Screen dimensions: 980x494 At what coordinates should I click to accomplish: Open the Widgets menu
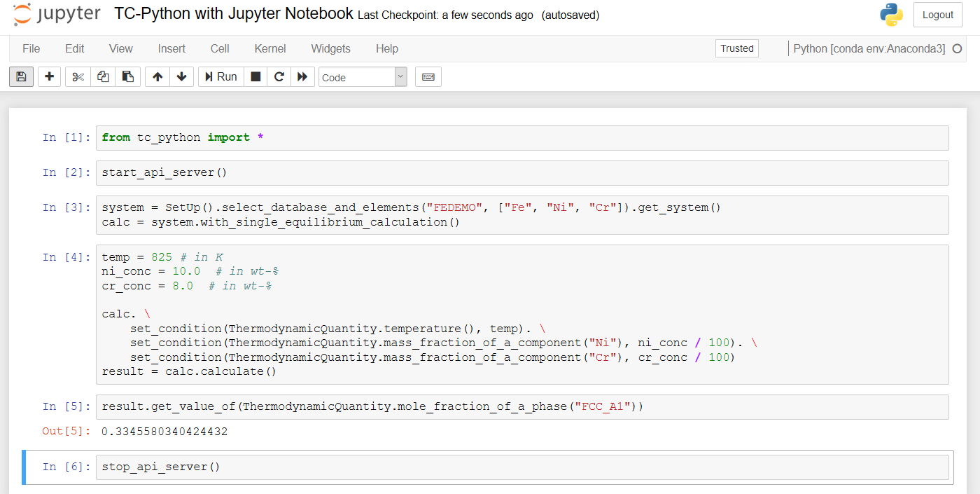click(331, 48)
